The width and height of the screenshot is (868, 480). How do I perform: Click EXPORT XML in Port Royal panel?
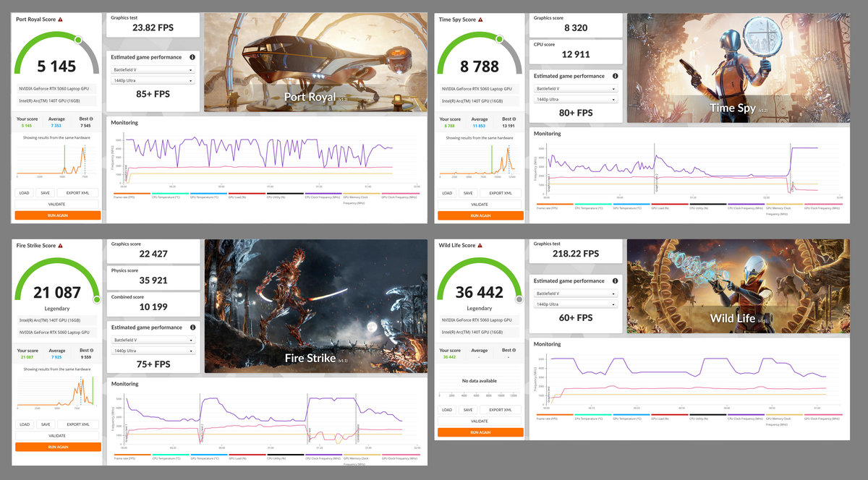coord(78,193)
